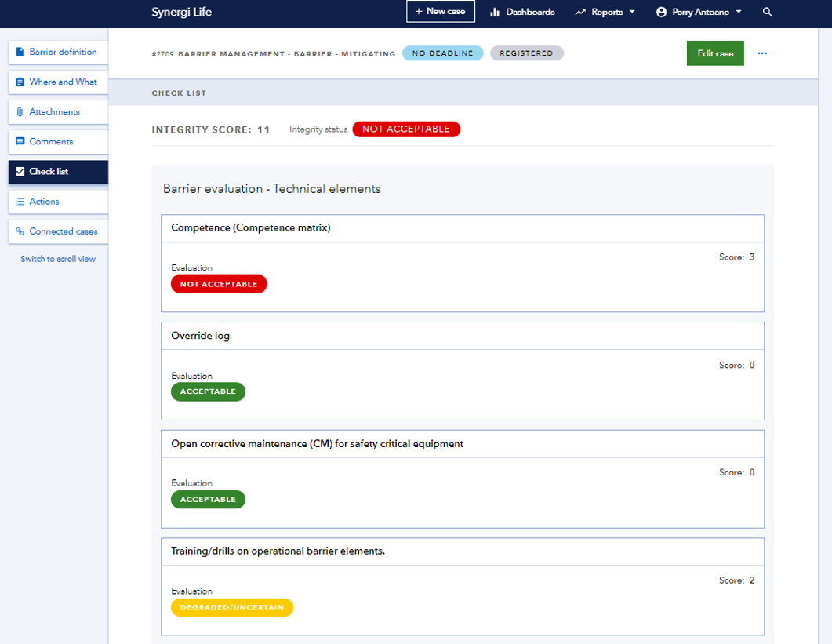Click the Edit case button

pyautogui.click(x=714, y=53)
